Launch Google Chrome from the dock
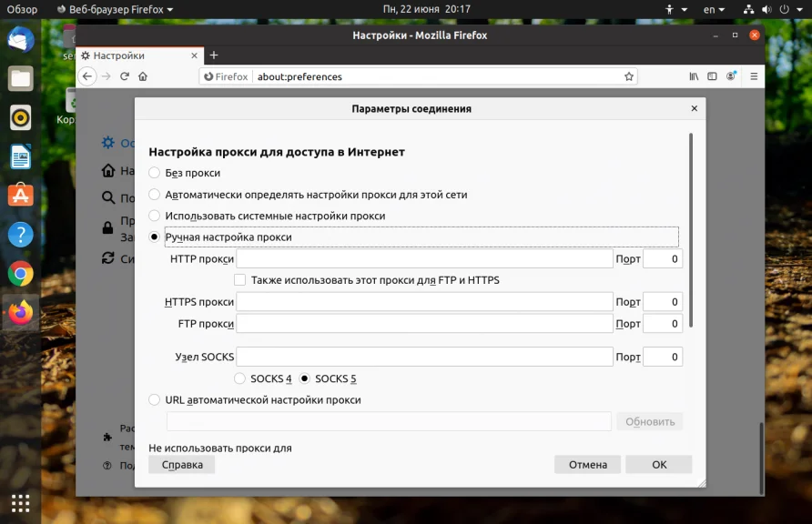Viewport: 812px width, 524px height. pos(20,274)
